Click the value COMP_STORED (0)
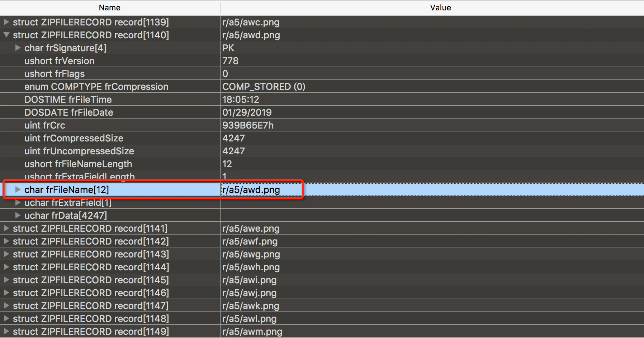The width and height of the screenshot is (644, 338). [x=264, y=87]
